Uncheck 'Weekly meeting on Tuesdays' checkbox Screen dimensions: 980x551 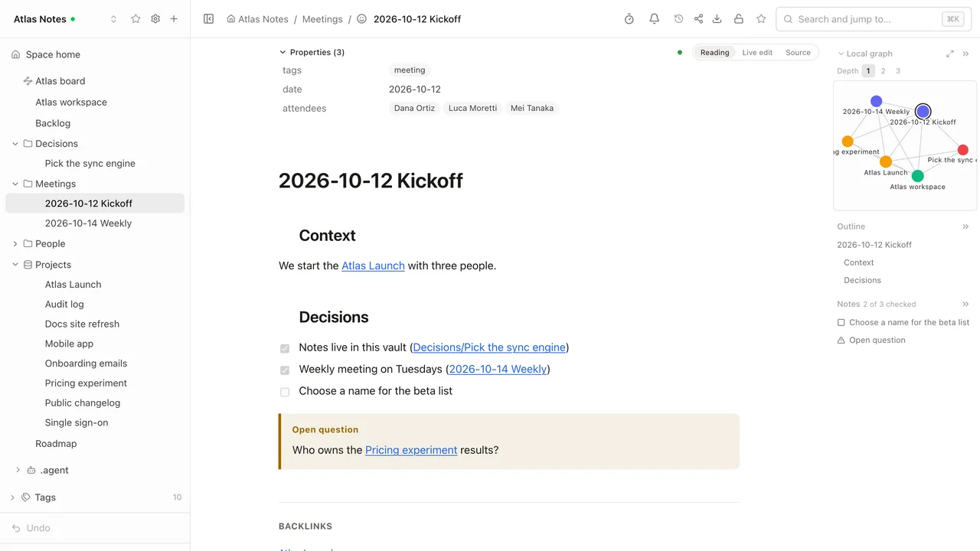tap(285, 370)
